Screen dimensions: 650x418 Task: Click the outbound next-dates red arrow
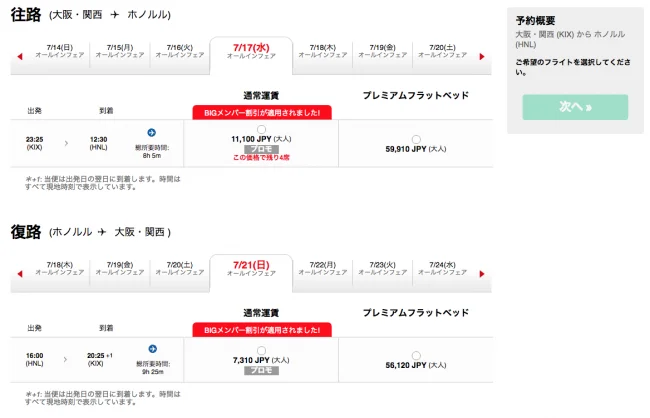482,57
